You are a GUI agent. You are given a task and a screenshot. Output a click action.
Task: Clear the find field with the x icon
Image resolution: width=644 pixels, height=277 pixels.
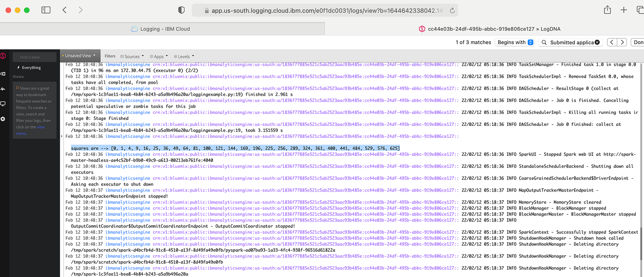(597, 42)
